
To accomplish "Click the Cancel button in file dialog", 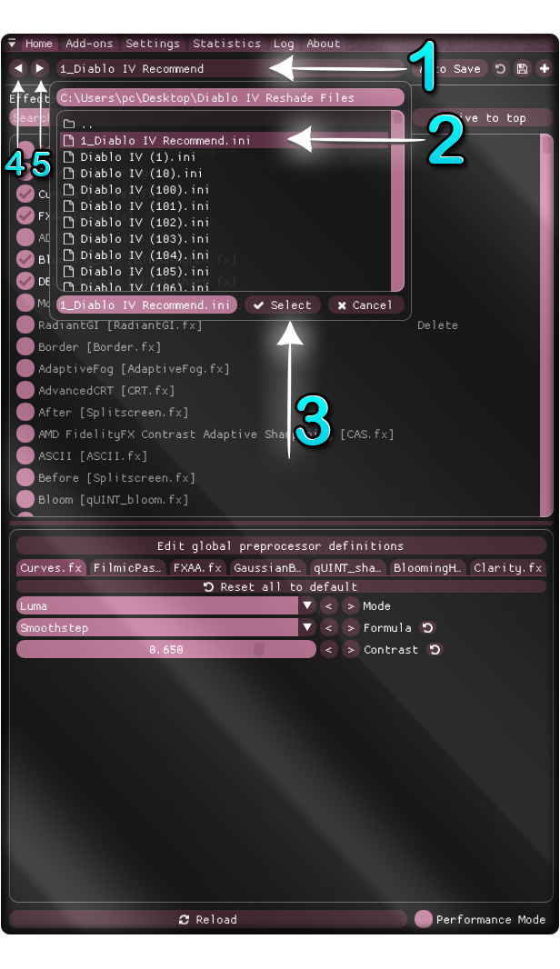I will click(365, 305).
